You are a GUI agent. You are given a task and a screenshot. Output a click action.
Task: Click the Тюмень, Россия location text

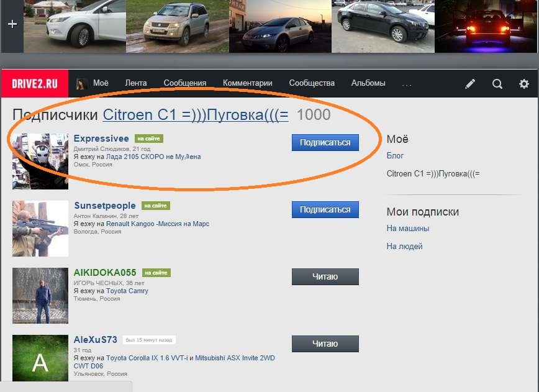pos(97,298)
